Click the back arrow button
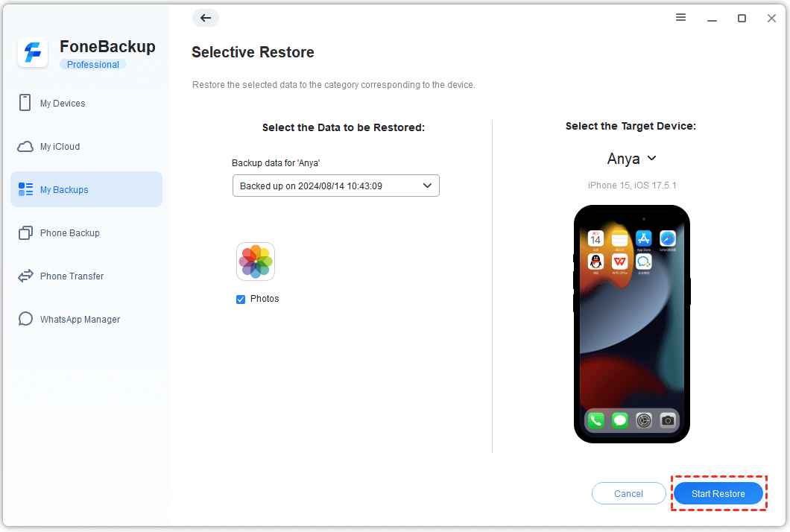 pyautogui.click(x=206, y=18)
